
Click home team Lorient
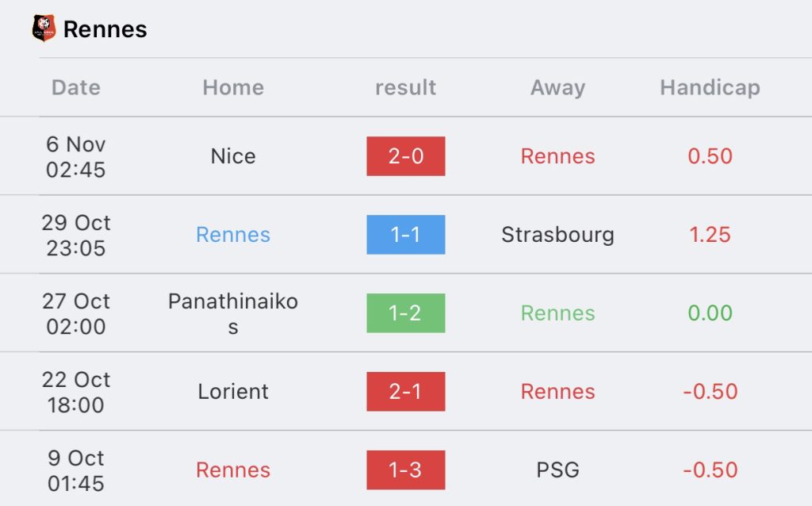pos(233,392)
